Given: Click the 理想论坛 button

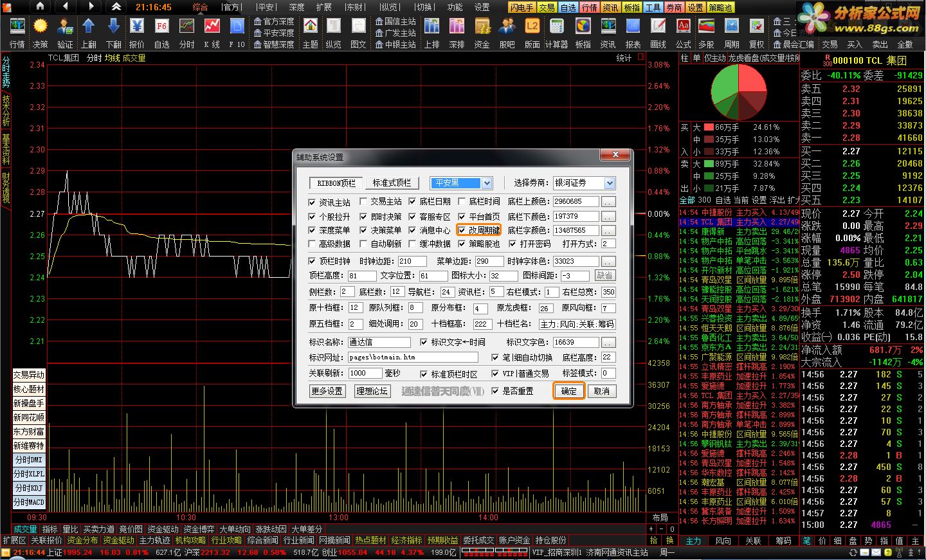Looking at the screenshot, I should [372, 391].
